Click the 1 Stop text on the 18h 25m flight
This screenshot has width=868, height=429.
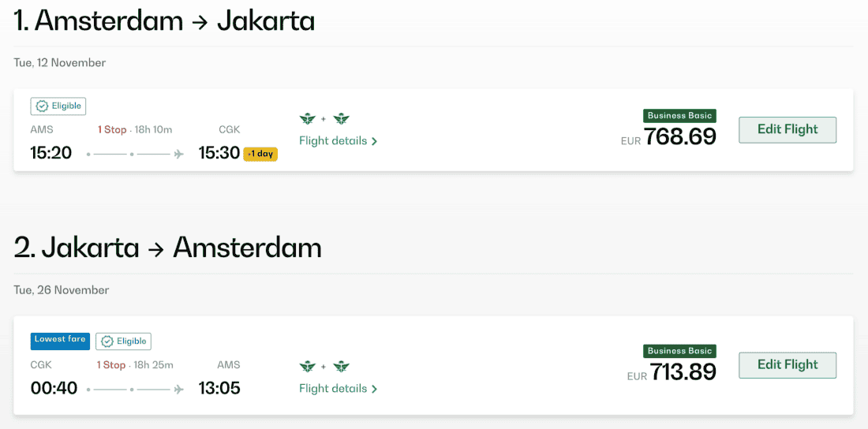click(x=111, y=365)
